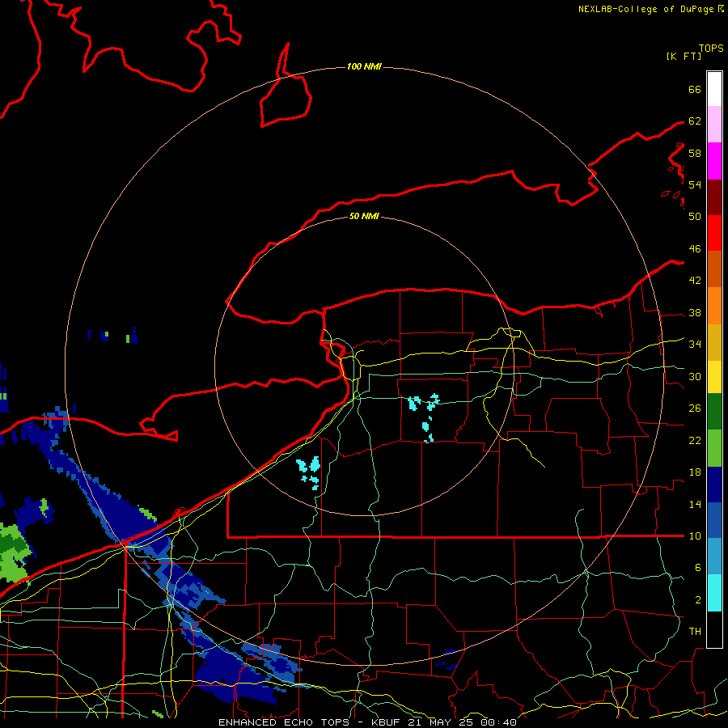Click the '50' legend value

click(695, 216)
